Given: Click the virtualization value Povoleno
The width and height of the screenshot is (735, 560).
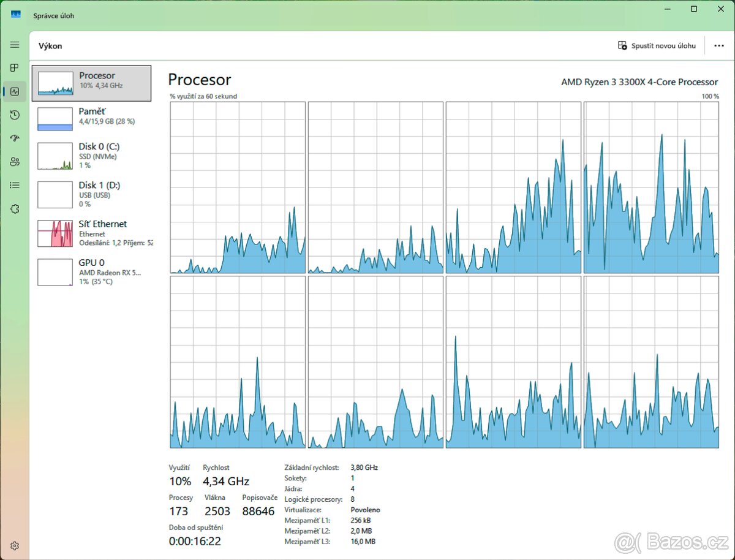Looking at the screenshot, I should click(x=366, y=510).
